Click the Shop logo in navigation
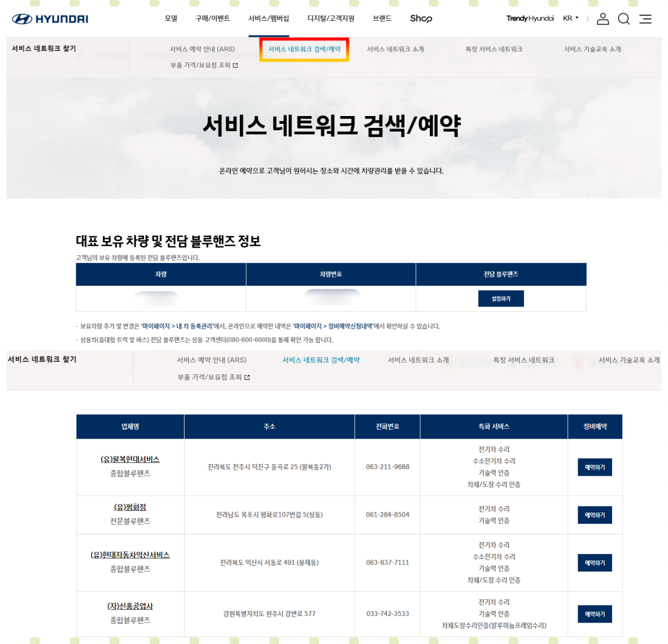The height and width of the screenshot is (644, 668). [421, 18]
